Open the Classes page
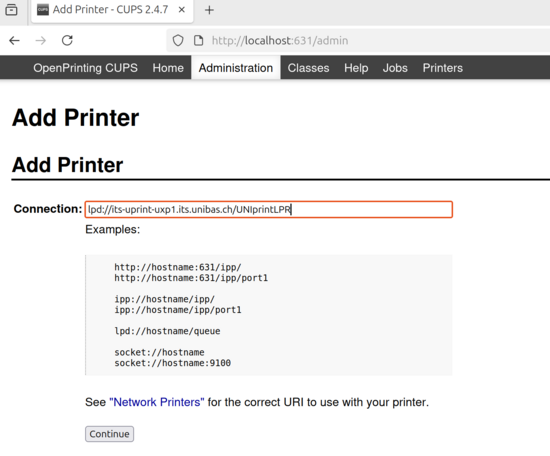The height and width of the screenshot is (456, 550). point(308,68)
